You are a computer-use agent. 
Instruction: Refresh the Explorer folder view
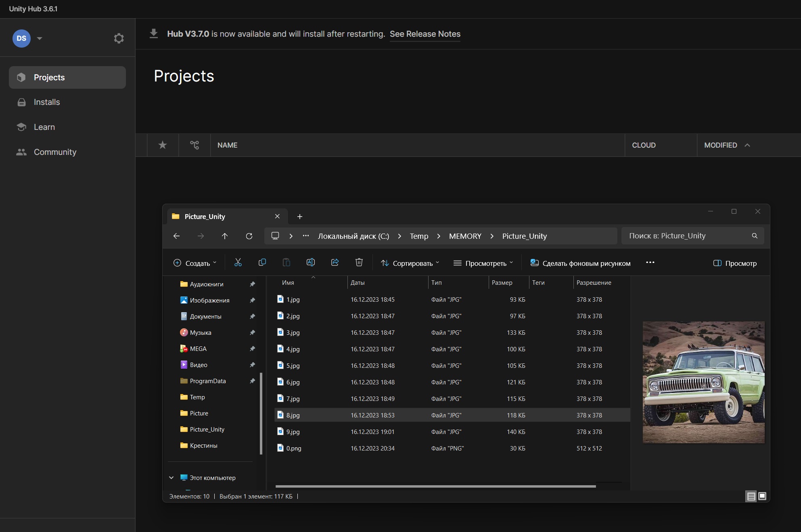(x=249, y=236)
